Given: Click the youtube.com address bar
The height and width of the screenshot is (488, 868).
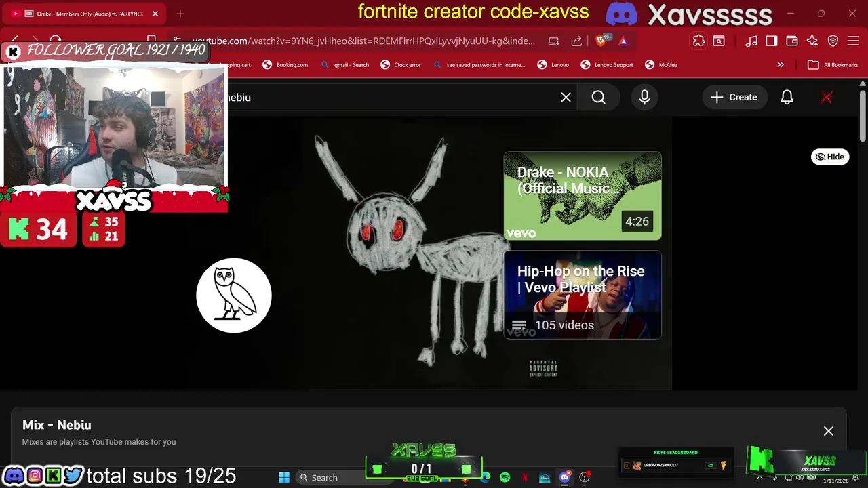Looking at the screenshot, I should 363,41.
